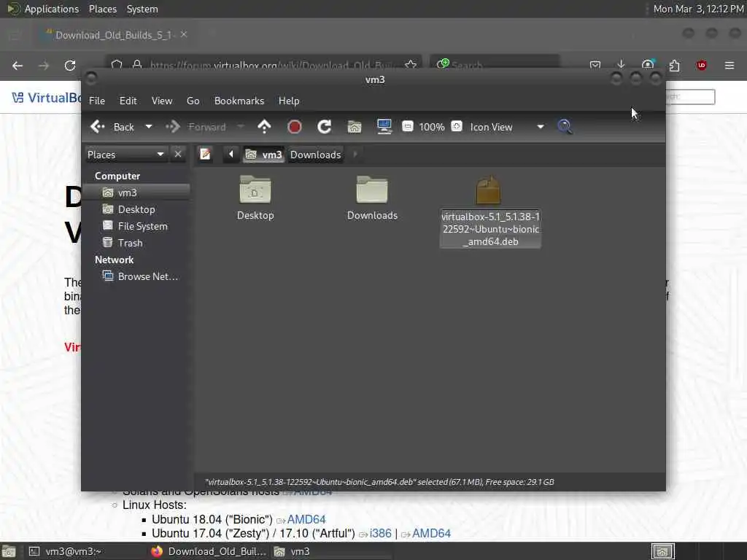The height and width of the screenshot is (560, 747).
Task: Go to Home folder icon in toolbar
Action: (x=355, y=127)
